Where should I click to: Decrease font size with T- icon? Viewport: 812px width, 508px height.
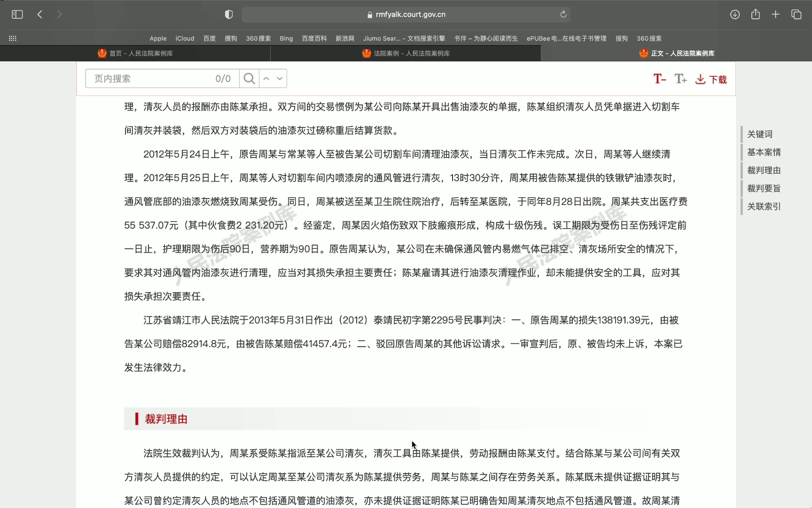(660, 79)
